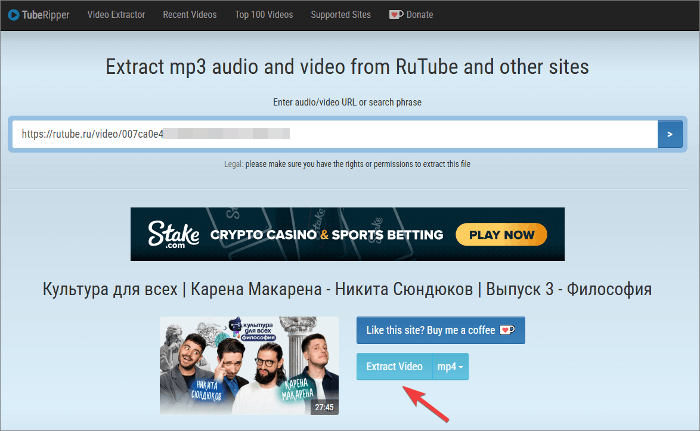Open Top 100 Videos
The image size is (700, 431).
tap(264, 15)
